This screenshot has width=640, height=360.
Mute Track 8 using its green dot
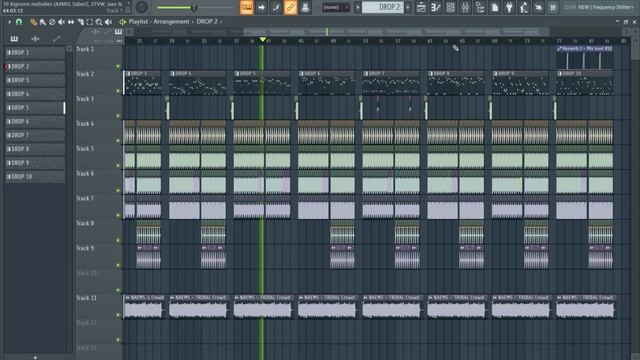118,240
